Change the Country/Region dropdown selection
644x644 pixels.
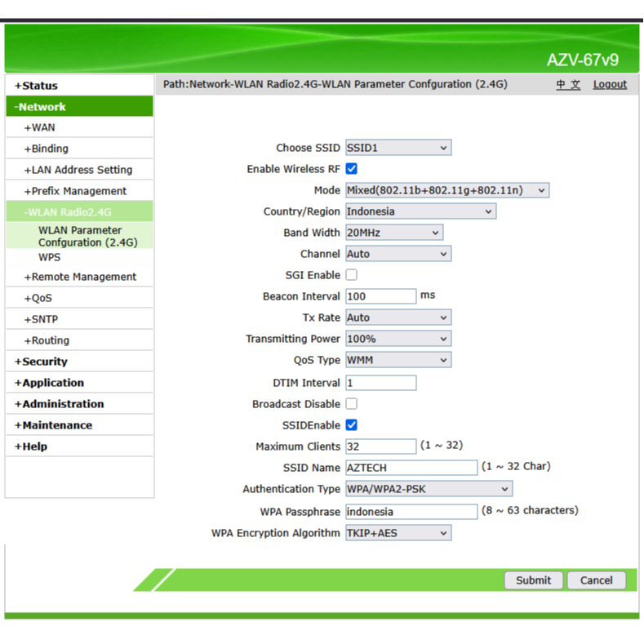[420, 211]
